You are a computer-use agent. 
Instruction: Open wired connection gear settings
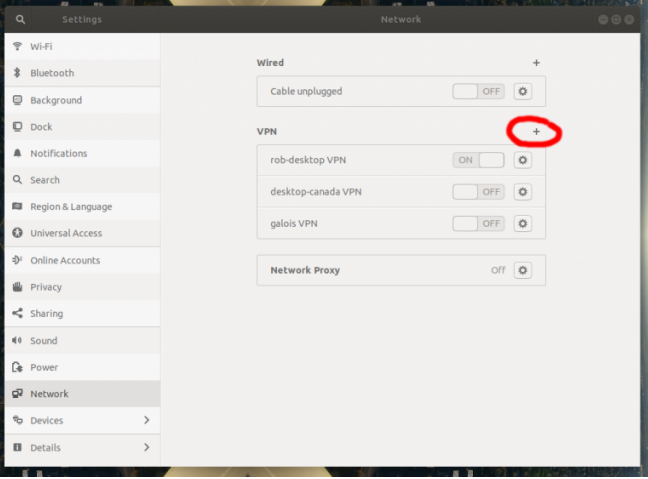pyautogui.click(x=522, y=91)
